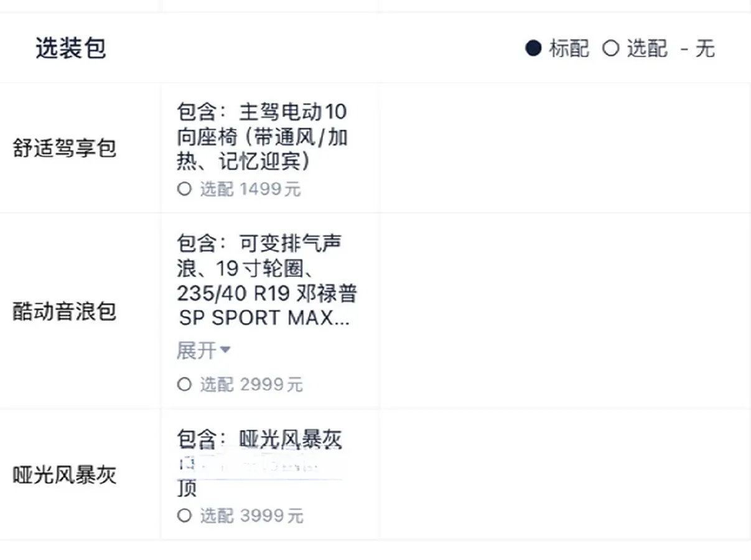Select the 选配 3999元 option circle
This screenshot has width=751, height=560.
(x=184, y=516)
